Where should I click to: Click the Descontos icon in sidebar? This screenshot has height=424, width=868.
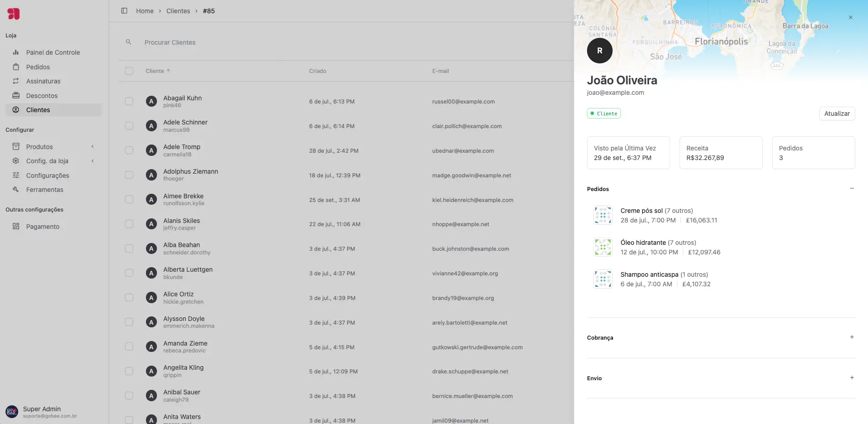tap(16, 96)
